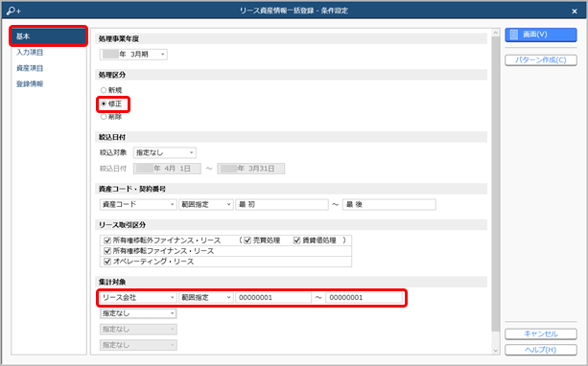Click the vertical scrollbar thumb
Image resolution: width=588 pixels, height=366 pixels.
tap(496, 184)
